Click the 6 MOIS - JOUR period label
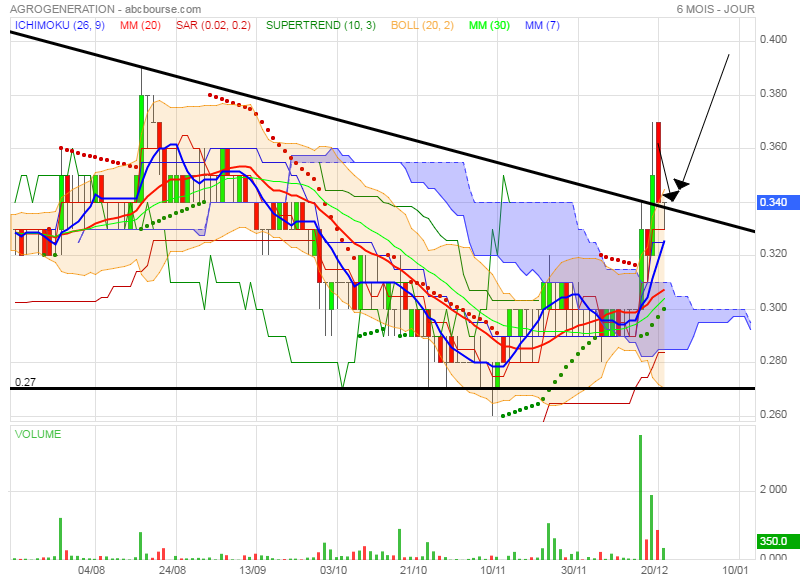 point(715,9)
